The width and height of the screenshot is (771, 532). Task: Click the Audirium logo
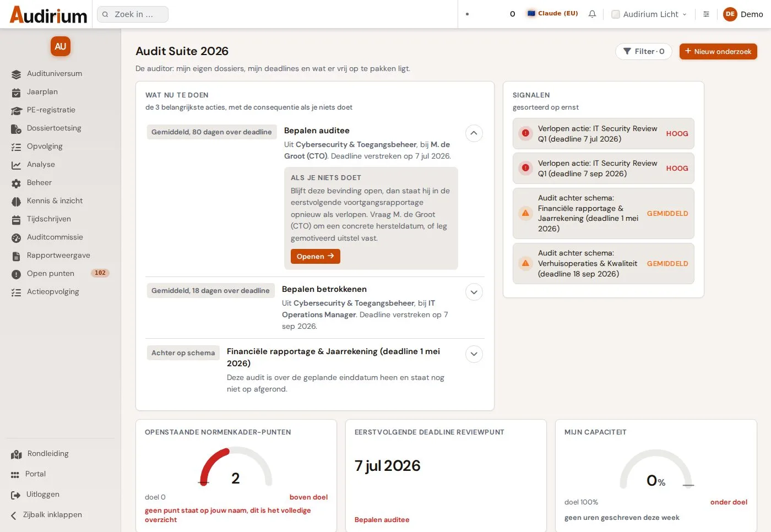(x=48, y=14)
